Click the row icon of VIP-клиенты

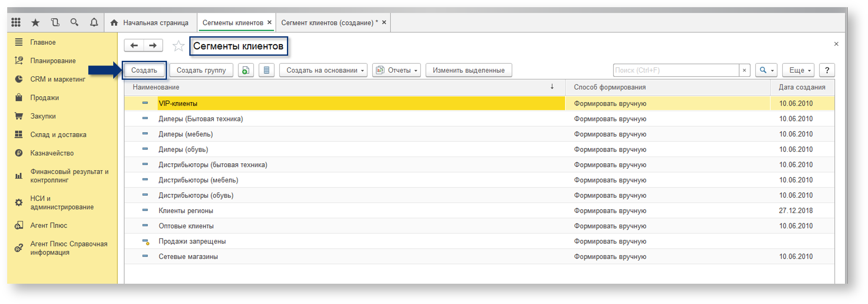145,103
